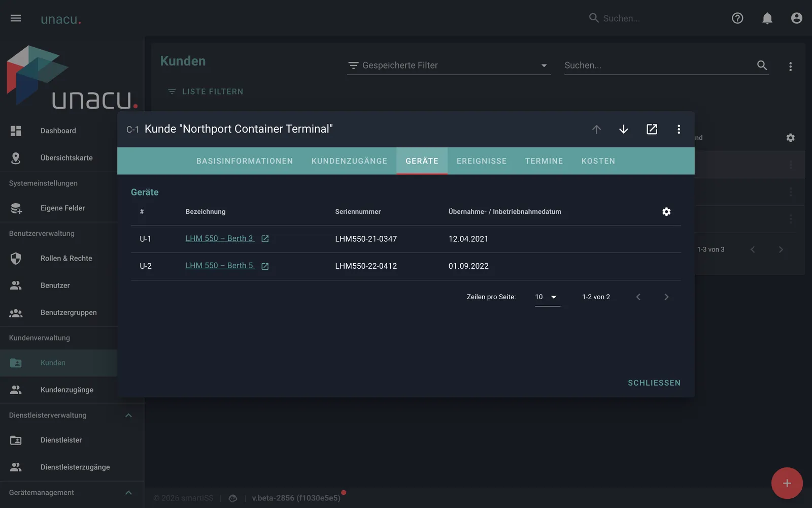The image size is (812, 508).
Task: Open external link icon for Berth 3
Action: pos(265,239)
